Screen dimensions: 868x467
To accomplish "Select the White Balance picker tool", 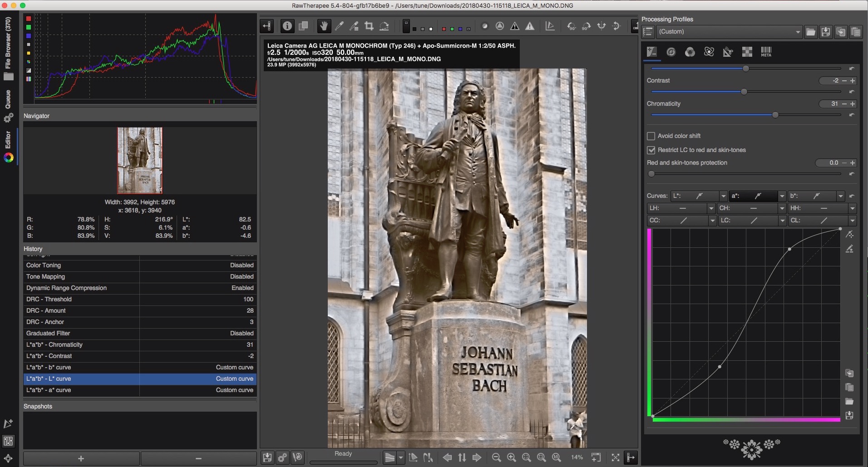I will 339,26.
